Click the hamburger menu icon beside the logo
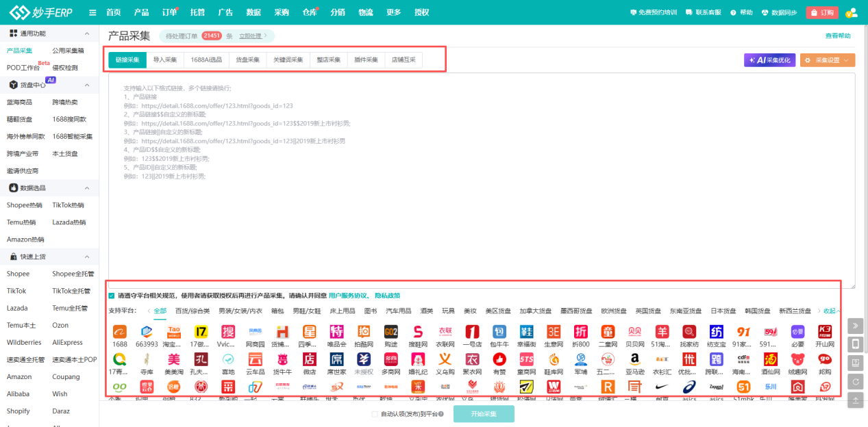 pyautogui.click(x=92, y=12)
